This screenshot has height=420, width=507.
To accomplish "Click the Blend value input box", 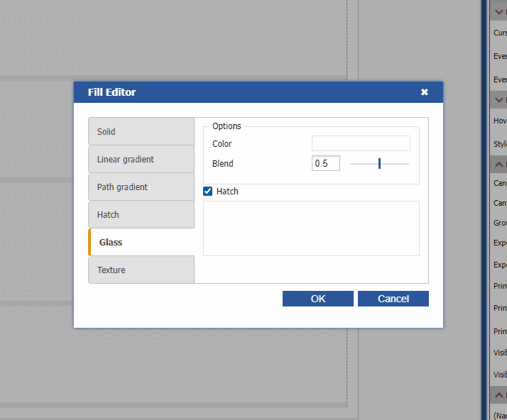I will [325, 163].
